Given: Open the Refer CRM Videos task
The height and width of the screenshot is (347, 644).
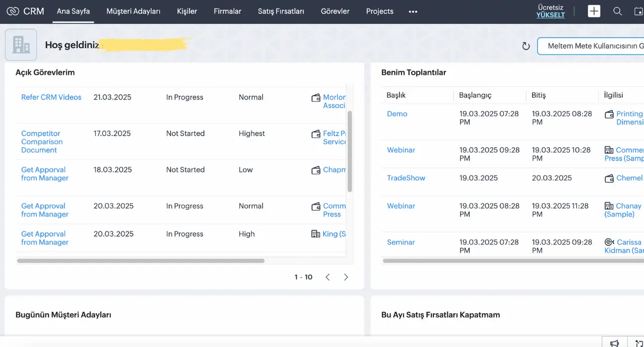Looking at the screenshot, I should click(x=51, y=97).
